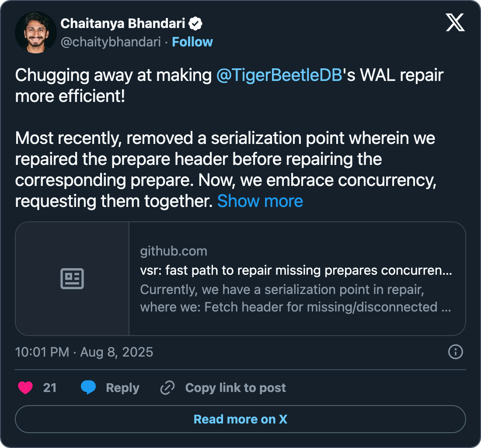The width and height of the screenshot is (481, 448).
Task: Click the article placeholder icon in card
Action: click(72, 279)
